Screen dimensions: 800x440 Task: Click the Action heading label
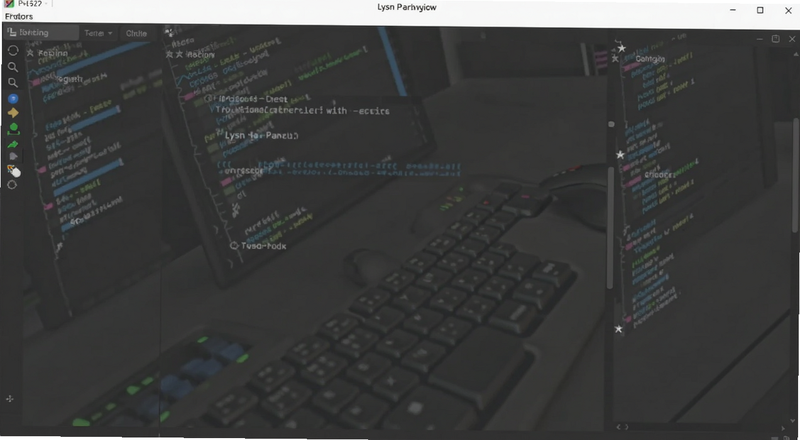pyautogui.click(x=200, y=55)
